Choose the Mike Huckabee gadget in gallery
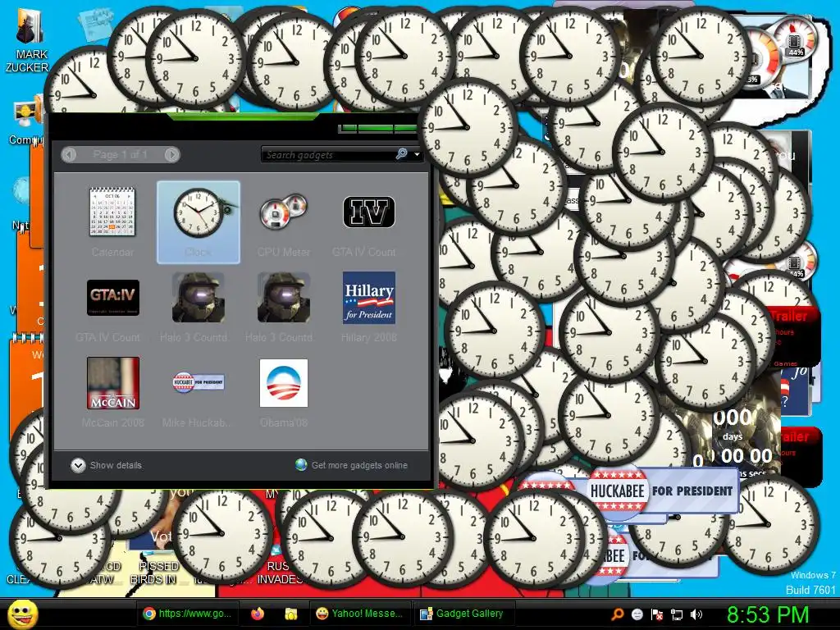This screenshot has height=630, width=840. (199, 392)
